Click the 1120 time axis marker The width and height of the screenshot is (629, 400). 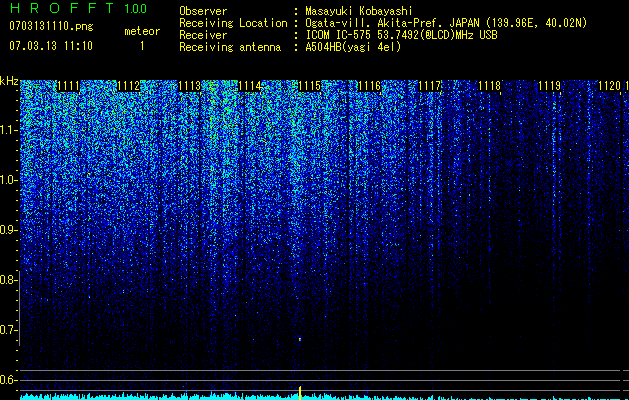pyautogui.click(x=609, y=86)
